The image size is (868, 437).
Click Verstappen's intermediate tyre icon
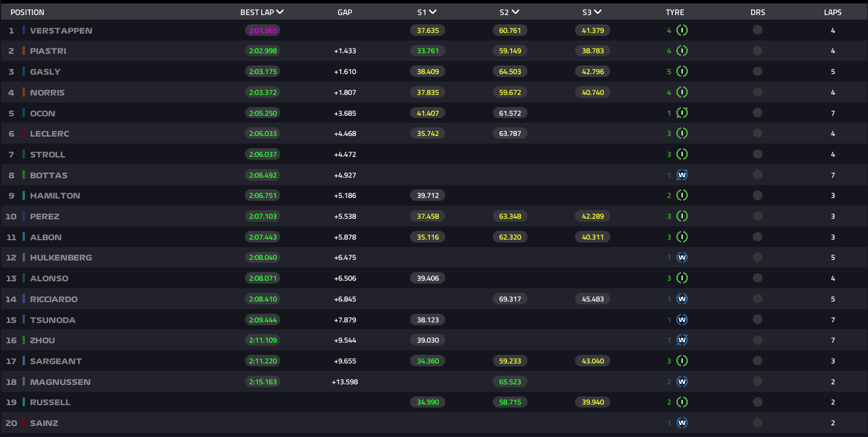coord(682,31)
